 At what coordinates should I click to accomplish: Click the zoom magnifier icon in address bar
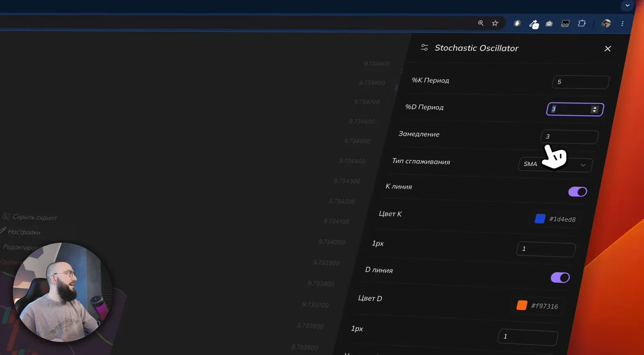[481, 23]
